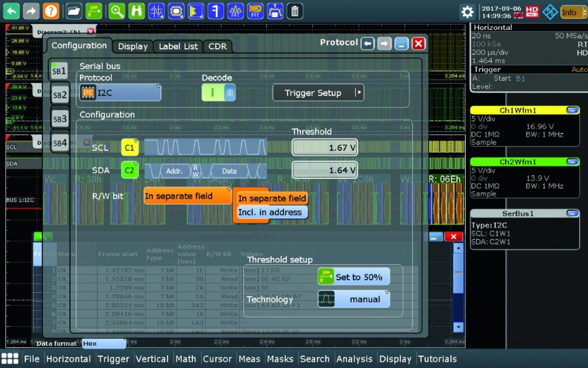
Task: Open the R/W bit dropdown field
Action: point(188,196)
